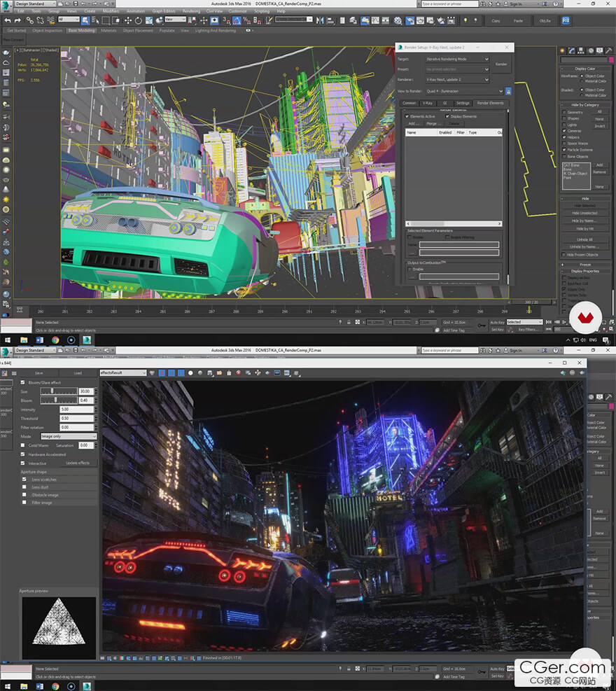This screenshot has width=616, height=691.
Task: Click the Load button in lens effects panel
Action: tap(78, 373)
